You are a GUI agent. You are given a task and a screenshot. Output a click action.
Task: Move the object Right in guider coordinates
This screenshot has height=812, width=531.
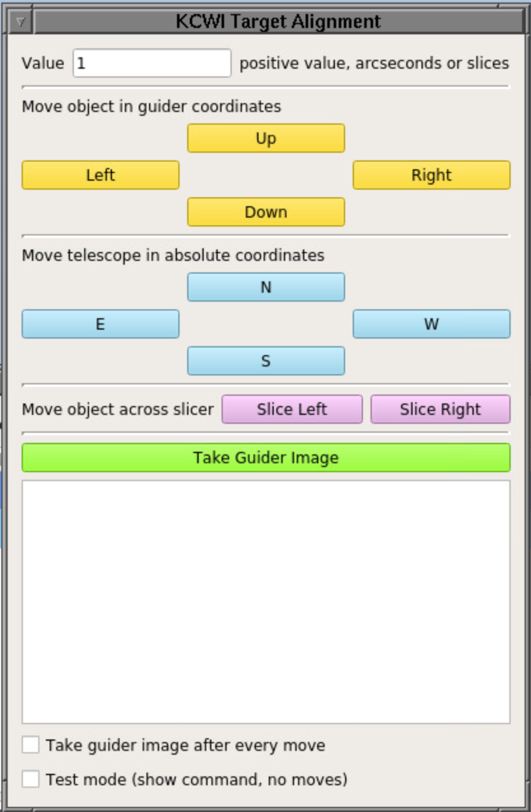tap(431, 175)
